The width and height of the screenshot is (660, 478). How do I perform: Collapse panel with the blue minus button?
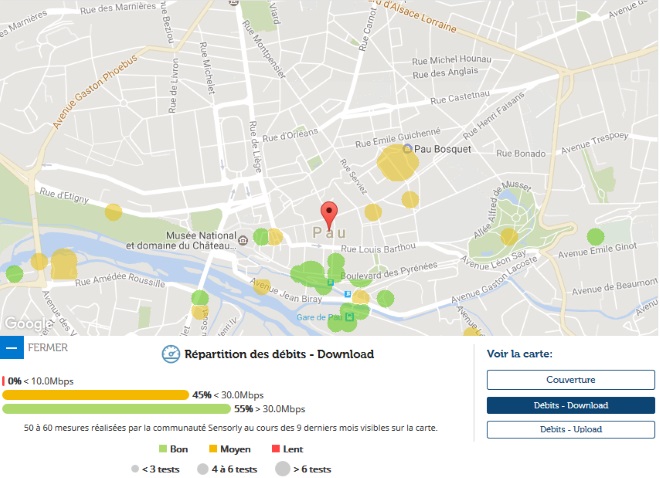pyautogui.click(x=12, y=348)
